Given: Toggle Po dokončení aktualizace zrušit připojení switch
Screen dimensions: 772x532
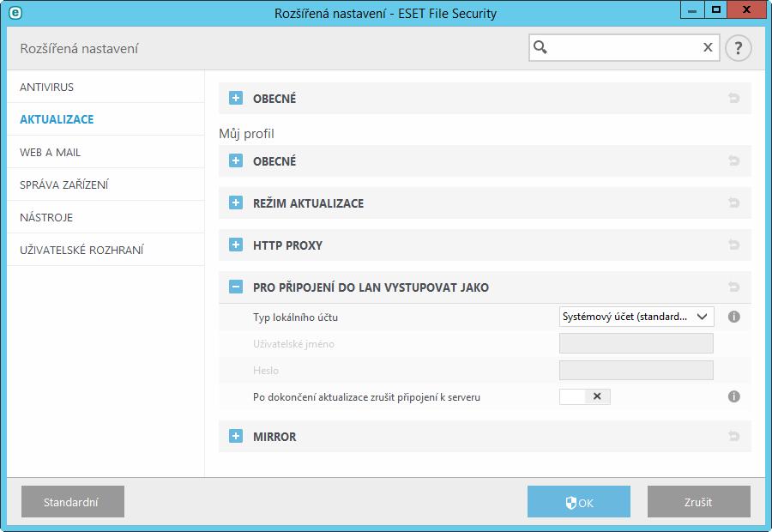Looking at the screenshot, I should click(585, 396).
